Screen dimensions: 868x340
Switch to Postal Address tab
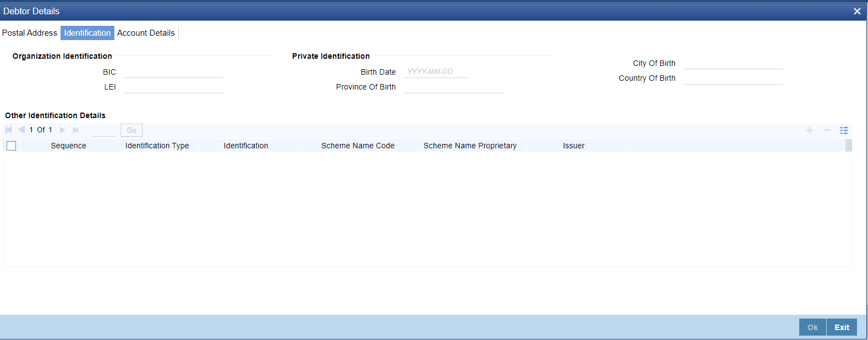point(30,33)
